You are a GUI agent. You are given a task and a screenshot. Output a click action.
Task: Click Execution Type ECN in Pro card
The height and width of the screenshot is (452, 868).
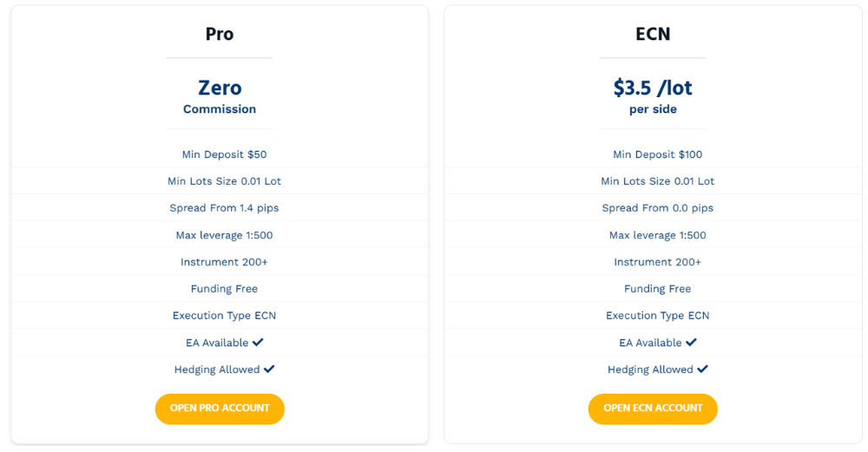[x=224, y=316]
